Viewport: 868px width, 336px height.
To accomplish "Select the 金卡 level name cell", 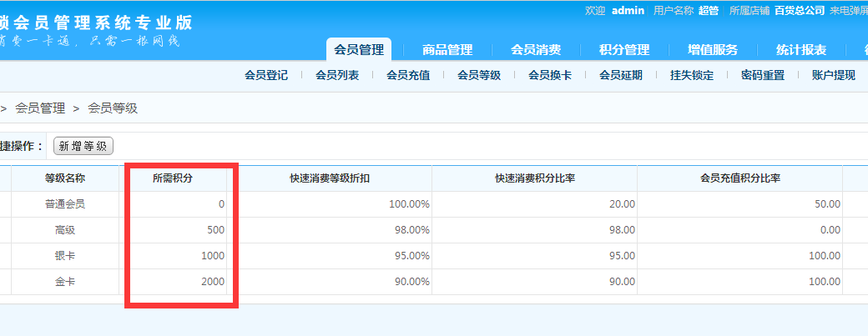I will pos(65,282).
